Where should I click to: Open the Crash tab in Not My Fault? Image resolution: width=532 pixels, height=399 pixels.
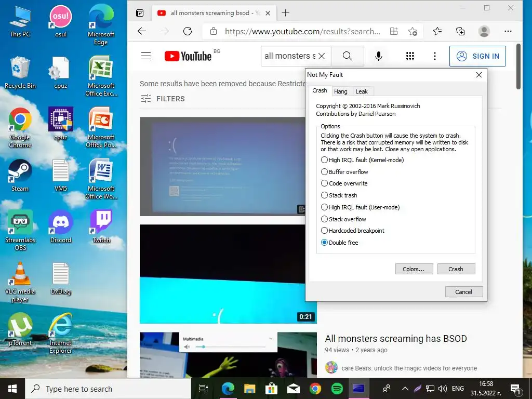[x=320, y=90]
